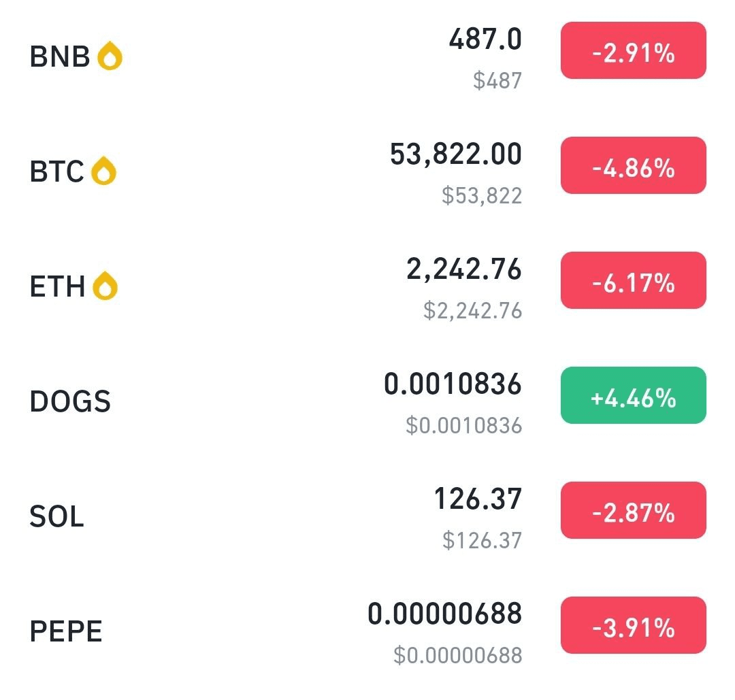Click the PEPE price 0.00000688
Screen dimensions: 735x700
444,614
